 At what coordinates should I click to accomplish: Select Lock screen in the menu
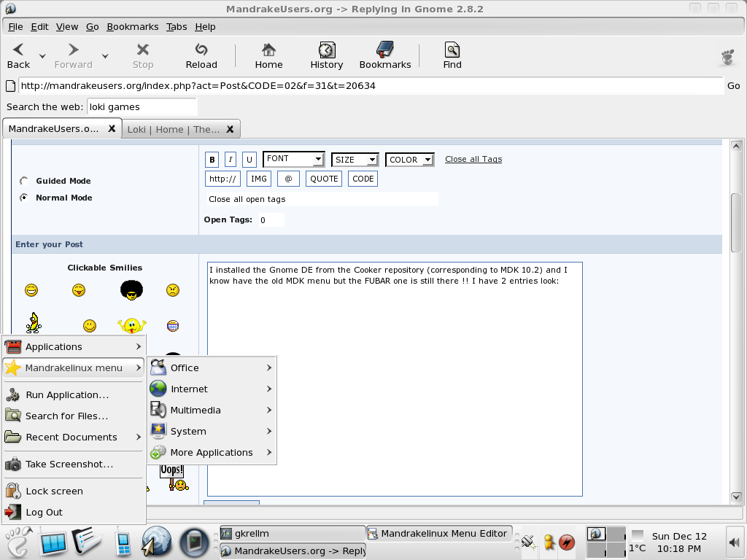tap(74, 491)
